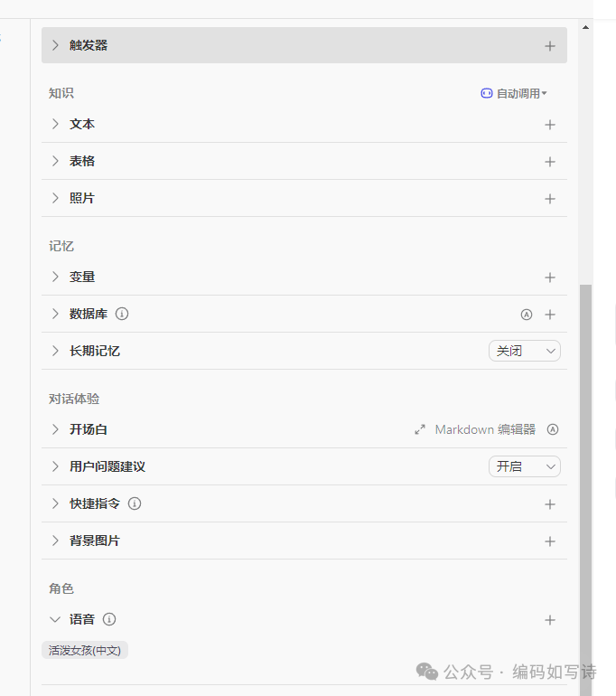Expand the 表格 knowledge row
Screen dimensions: 616x696
[x=55, y=161]
